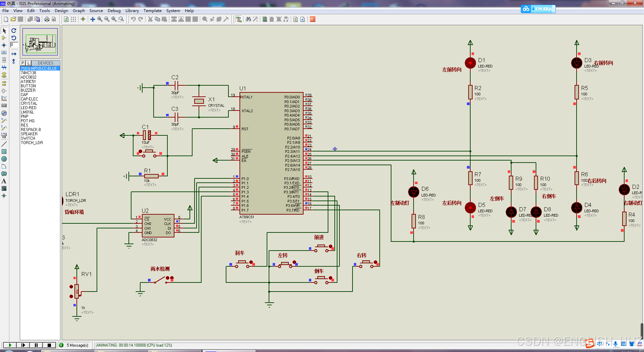This screenshot has width=644, height=352.
Task: Run the electrical rules check
Action: [303, 19]
